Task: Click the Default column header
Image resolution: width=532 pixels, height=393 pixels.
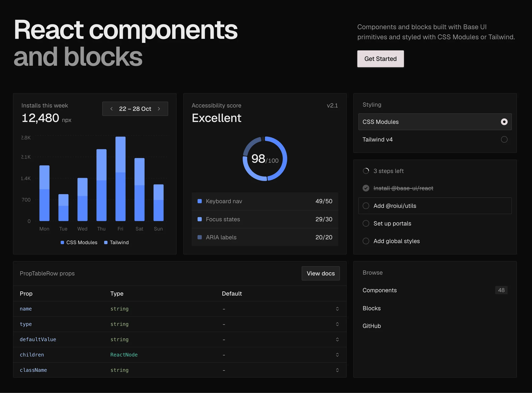Action: click(x=232, y=294)
